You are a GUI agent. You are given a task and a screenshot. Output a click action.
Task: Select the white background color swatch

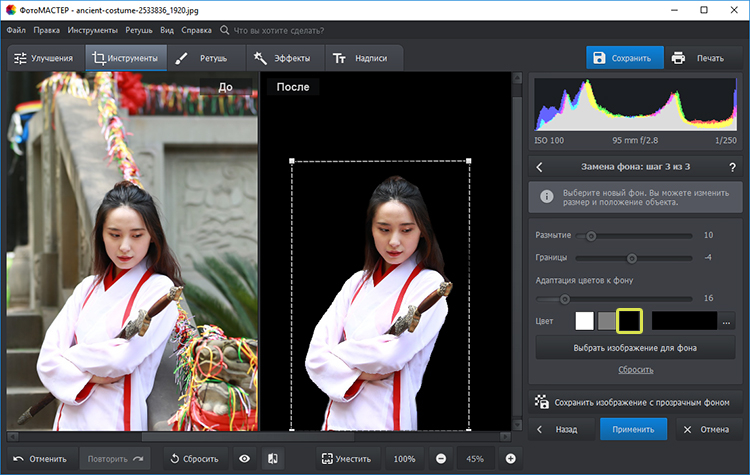(x=585, y=321)
